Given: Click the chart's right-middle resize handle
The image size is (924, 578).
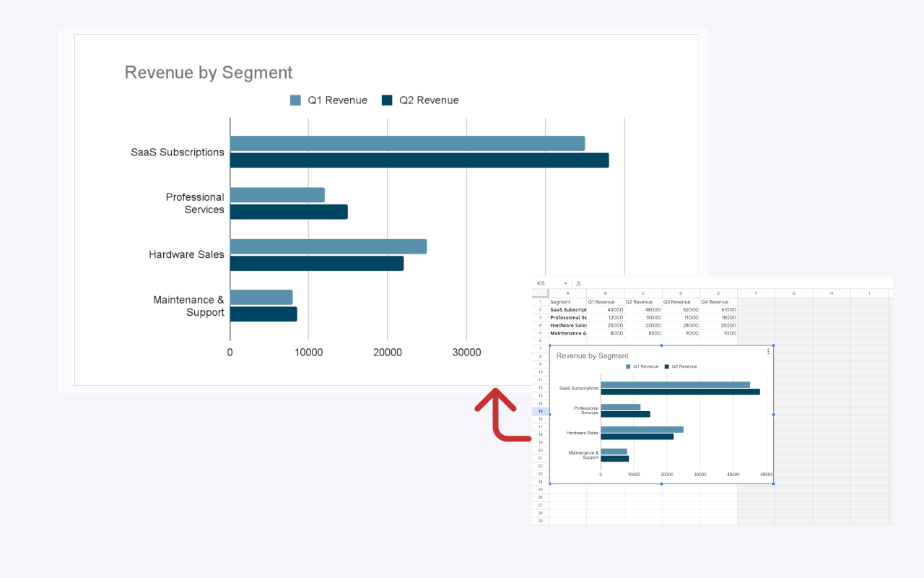Looking at the screenshot, I should pos(774,415).
